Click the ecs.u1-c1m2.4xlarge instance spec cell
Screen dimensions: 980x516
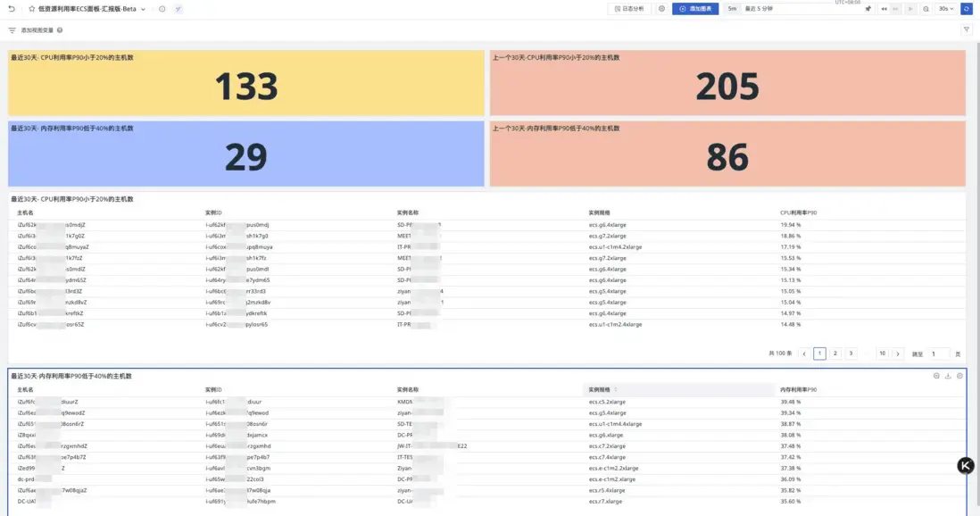pos(615,325)
